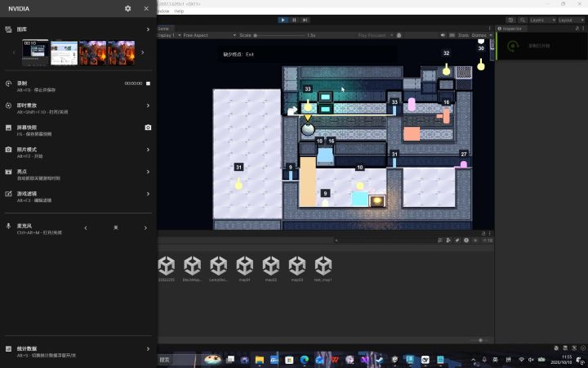Click the volume icon in system tray
The width and height of the screenshot is (588, 368).
(x=531, y=360)
